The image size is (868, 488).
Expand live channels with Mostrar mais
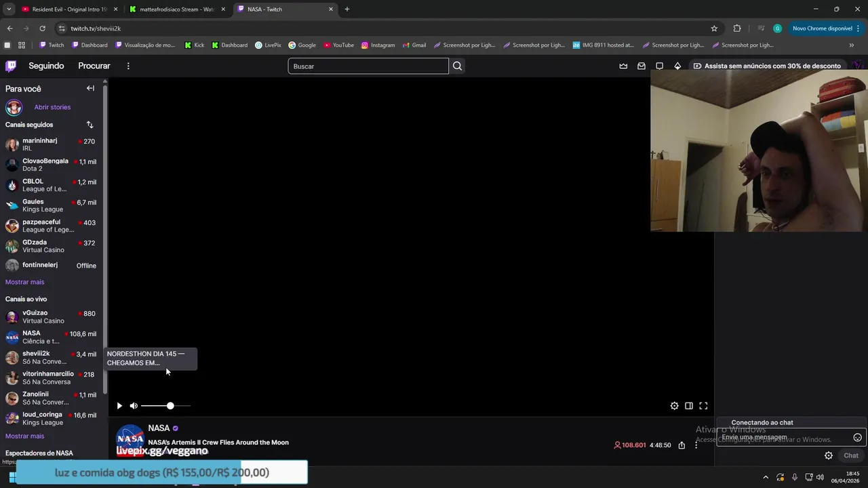point(24,436)
